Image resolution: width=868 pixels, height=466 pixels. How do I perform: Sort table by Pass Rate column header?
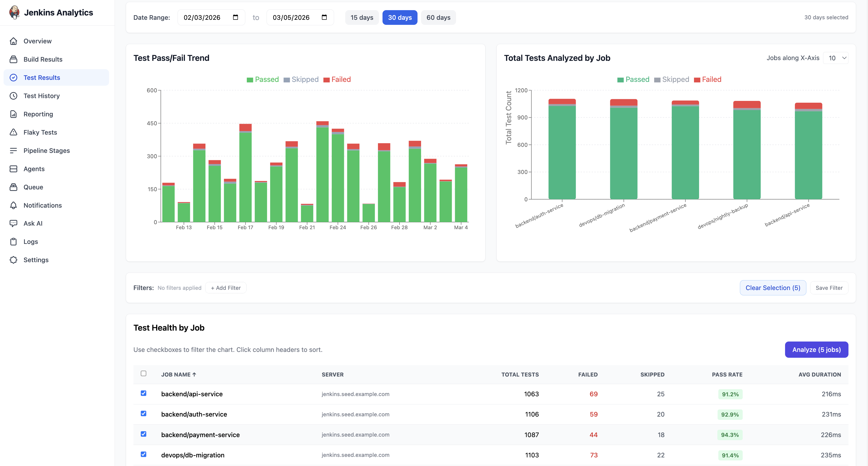(x=727, y=374)
